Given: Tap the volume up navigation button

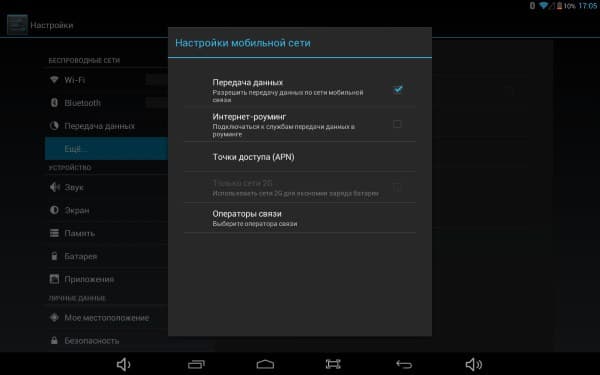Looking at the screenshot, I should pyautogui.click(x=474, y=364).
